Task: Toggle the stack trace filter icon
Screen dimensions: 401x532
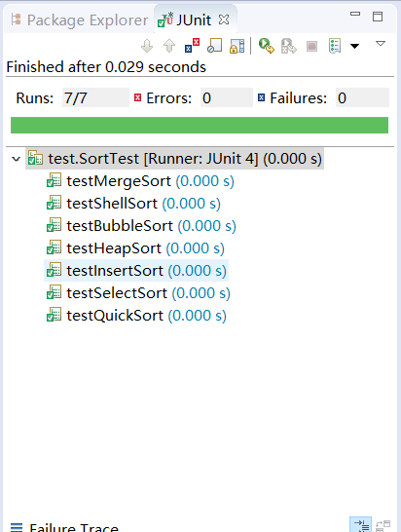Action: click(x=360, y=525)
